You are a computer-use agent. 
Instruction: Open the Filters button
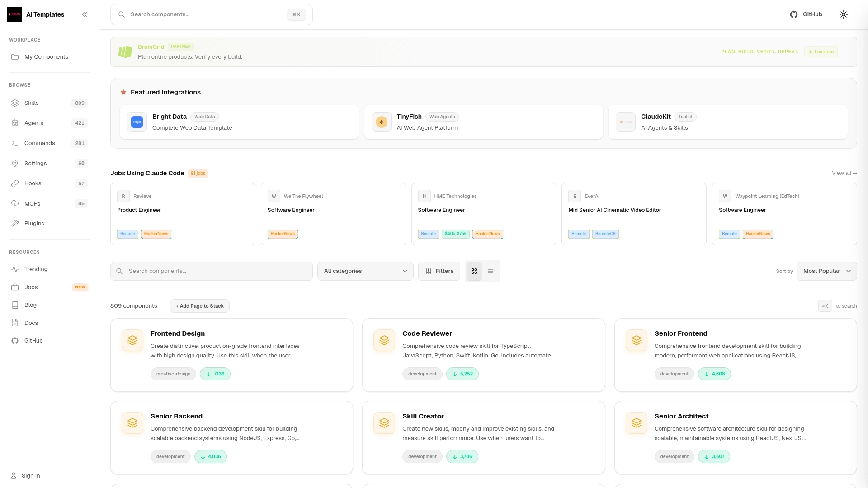tap(439, 271)
